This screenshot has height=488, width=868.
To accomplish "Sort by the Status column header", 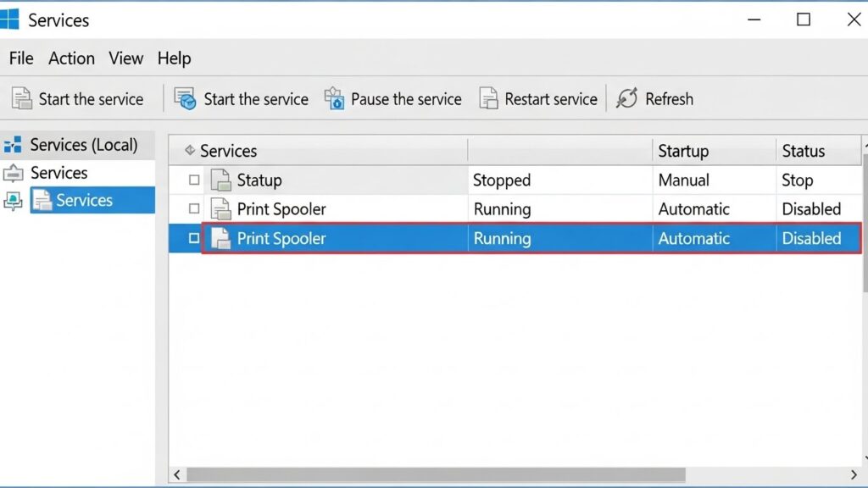I will pyautogui.click(x=803, y=151).
